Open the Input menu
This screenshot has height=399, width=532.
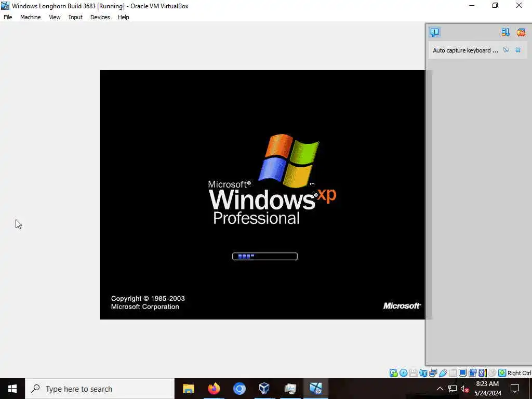75,17
